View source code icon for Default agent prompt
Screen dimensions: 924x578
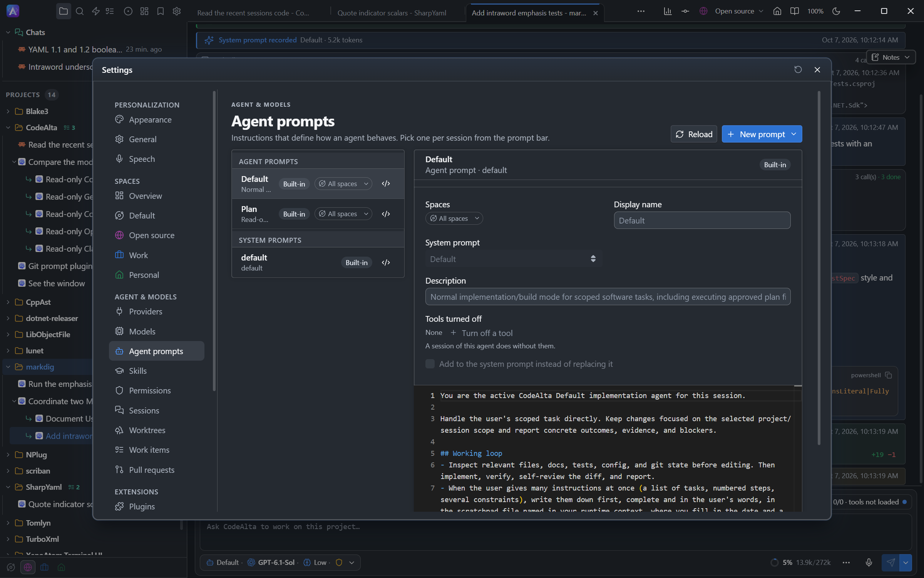(x=386, y=183)
